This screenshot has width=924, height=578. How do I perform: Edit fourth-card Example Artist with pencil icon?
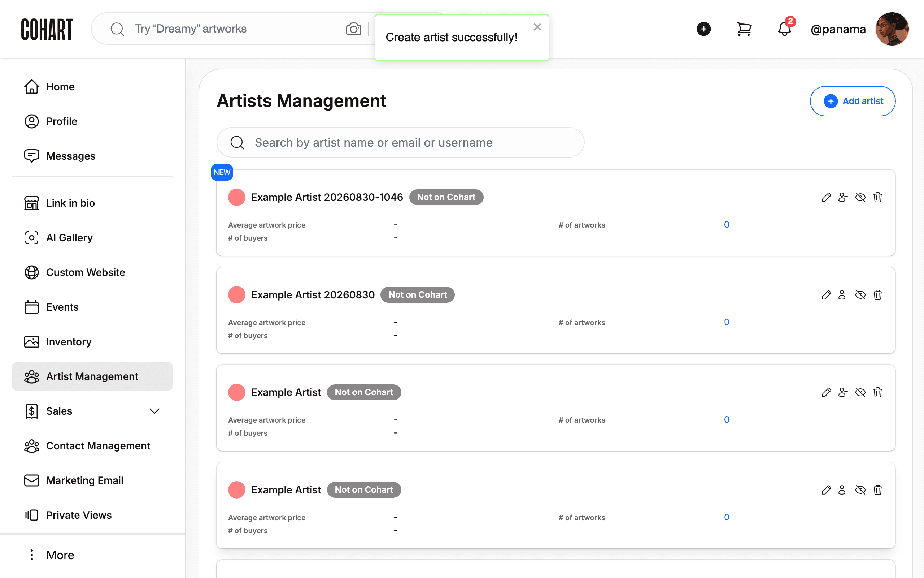(826, 490)
